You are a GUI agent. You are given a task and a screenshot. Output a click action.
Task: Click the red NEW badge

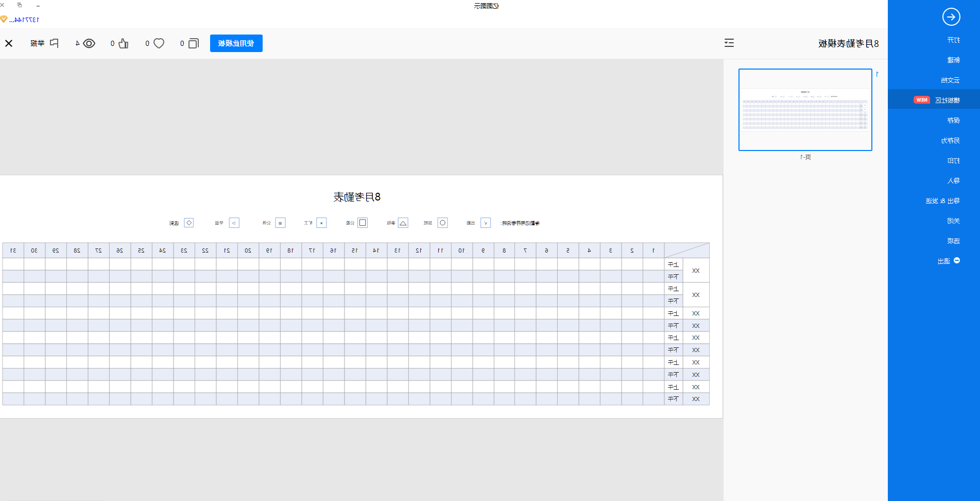(x=922, y=100)
